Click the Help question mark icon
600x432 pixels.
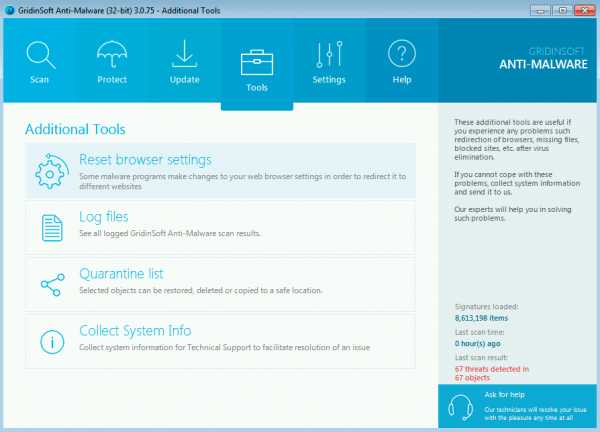[x=401, y=54]
